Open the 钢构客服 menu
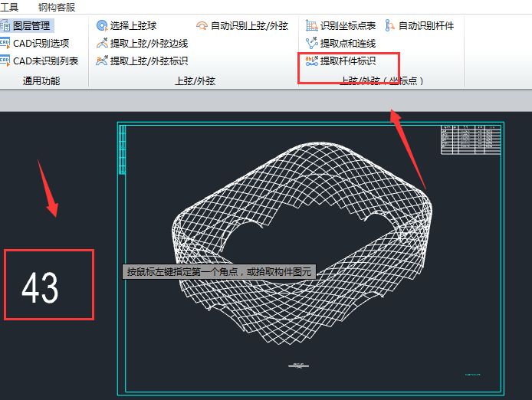 (x=57, y=7)
